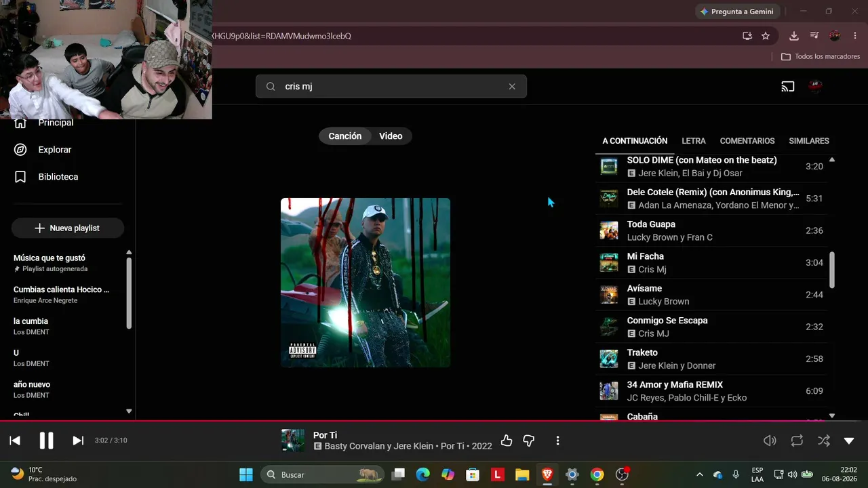868x488 pixels.
Task: Click the Toda Guapa queue thumbnail
Action: pos(609,230)
